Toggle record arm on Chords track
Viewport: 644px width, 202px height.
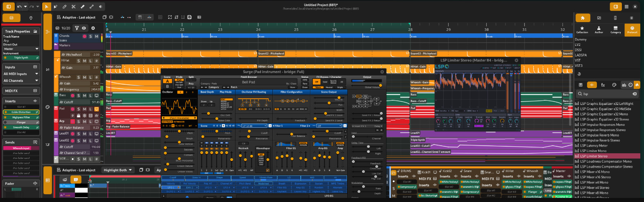pos(85,36)
